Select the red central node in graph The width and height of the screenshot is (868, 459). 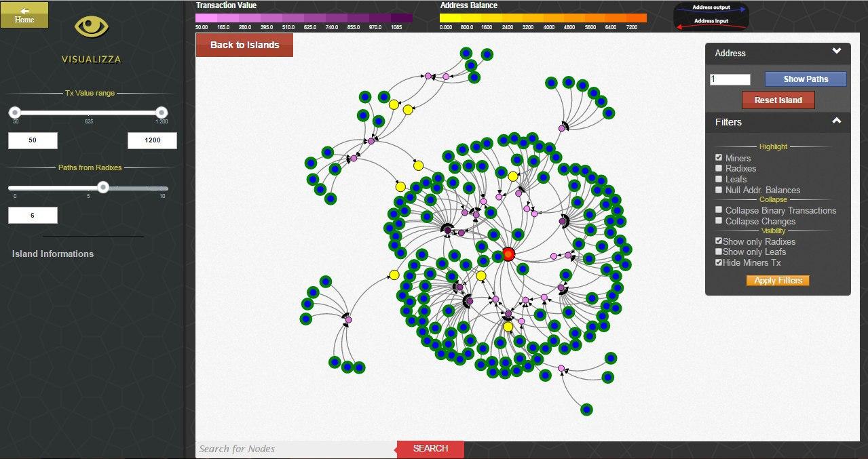(508, 254)
